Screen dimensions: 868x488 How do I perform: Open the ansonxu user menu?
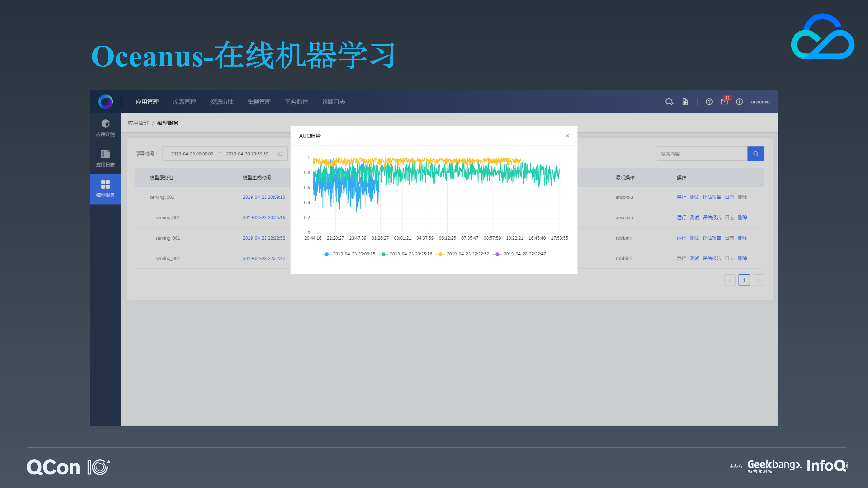[x=760, y=102]
